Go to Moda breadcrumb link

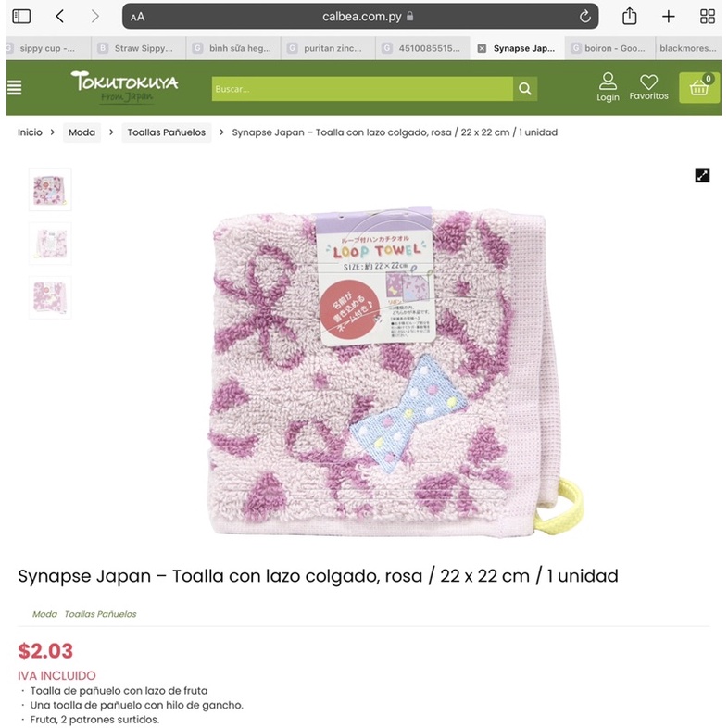[82, 132]
